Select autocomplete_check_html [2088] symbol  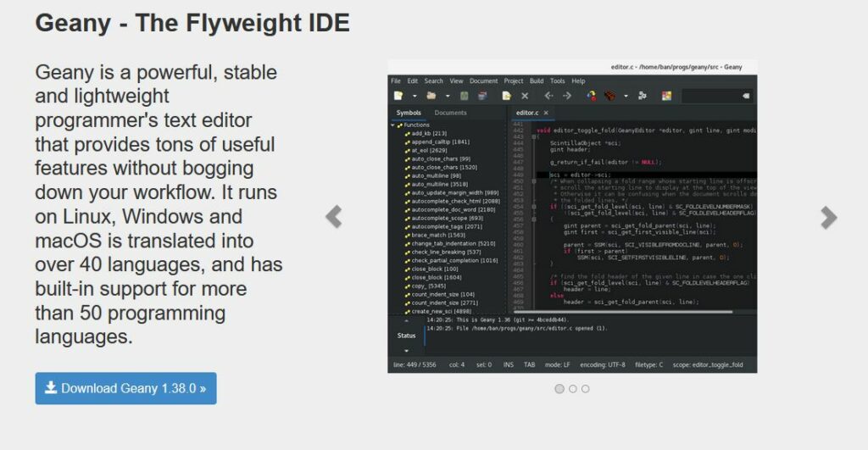(x=455, y=202)
